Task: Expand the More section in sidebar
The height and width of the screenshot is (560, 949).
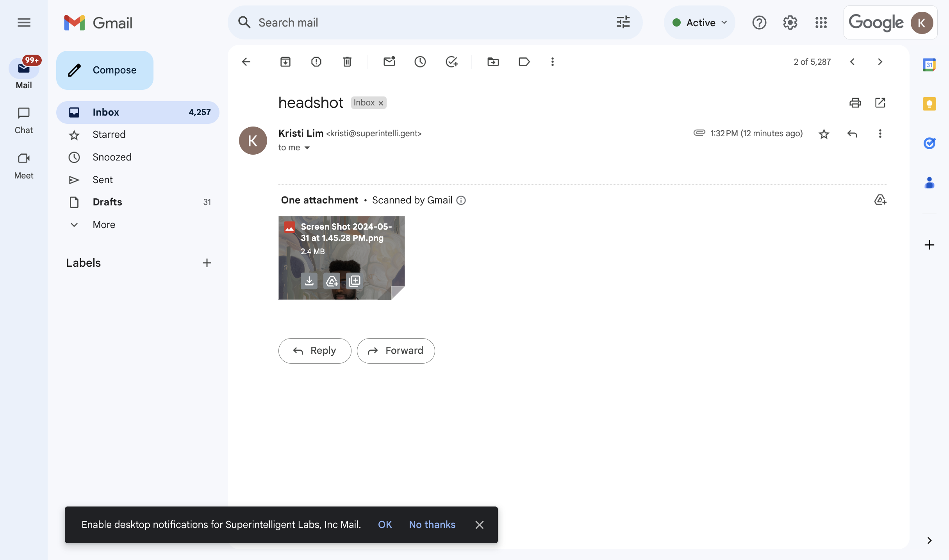Action: pyautogui.click(x=103, y=225)
